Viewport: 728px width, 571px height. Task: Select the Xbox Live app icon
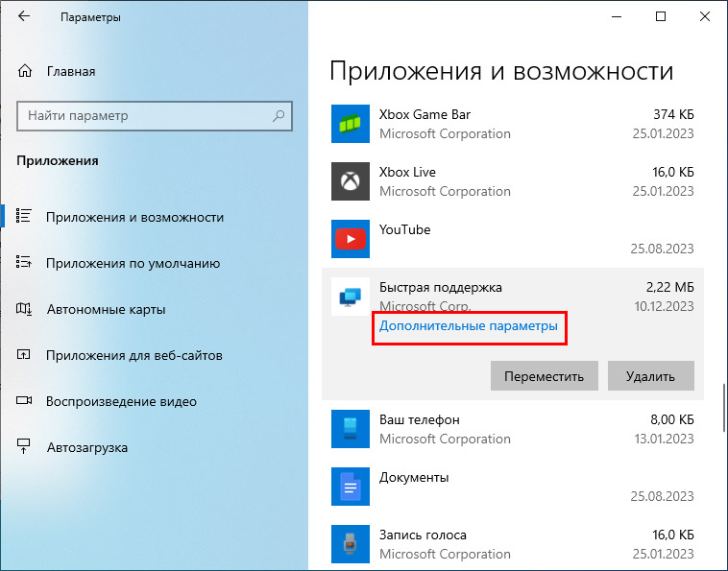[351, 181]
